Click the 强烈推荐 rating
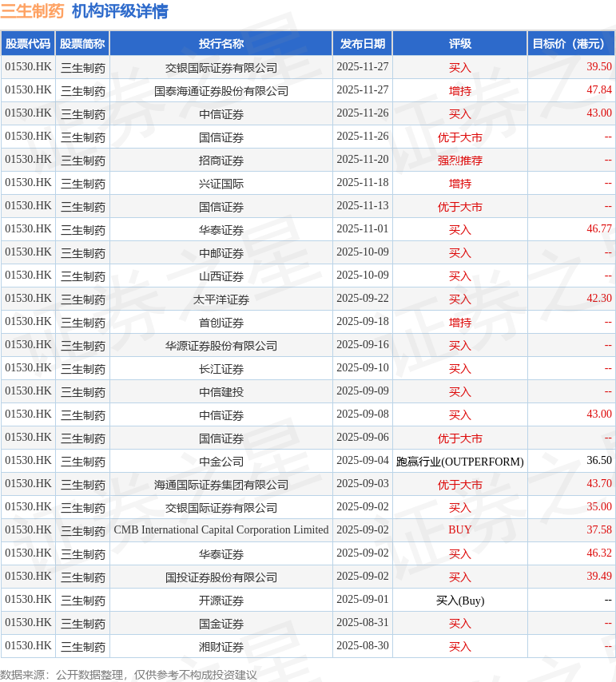Screen dimensions: 616x682 (x=460, y=161)
